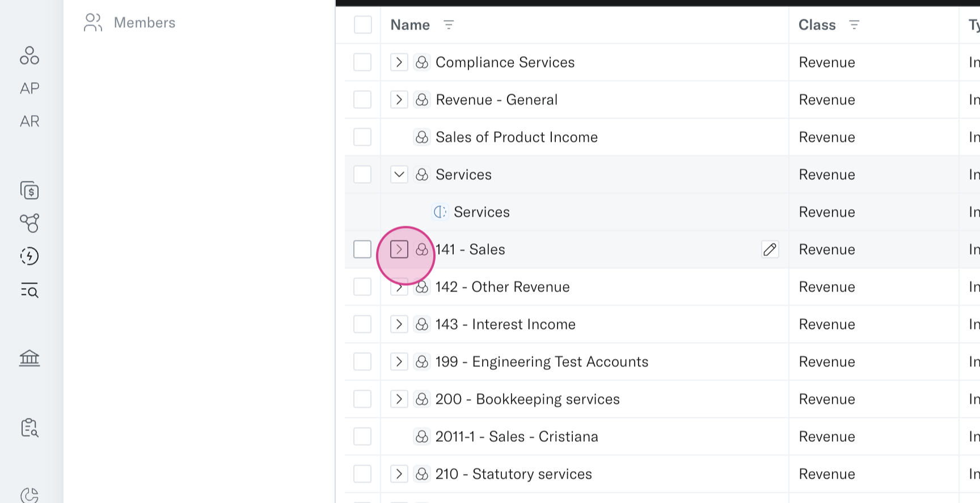Click the search list sidebar icon
Screen dimensions: 980x503
pos(29,290)
